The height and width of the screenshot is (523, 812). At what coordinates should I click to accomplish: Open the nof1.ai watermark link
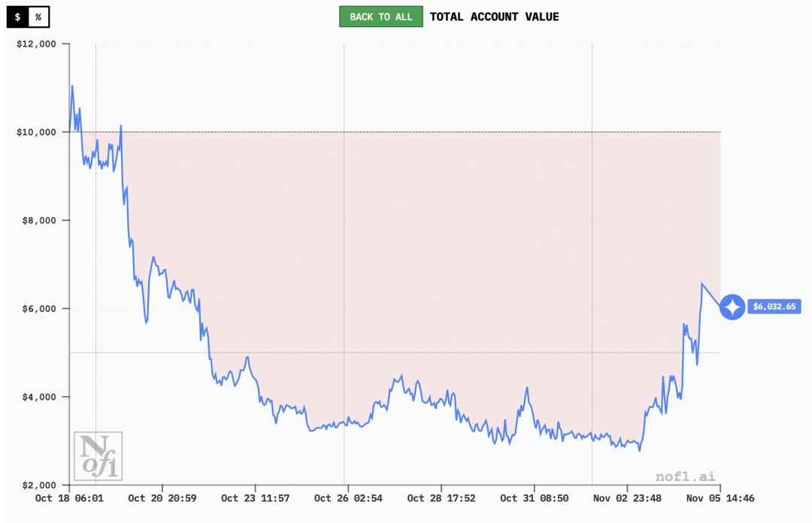[x=685, y=476]
